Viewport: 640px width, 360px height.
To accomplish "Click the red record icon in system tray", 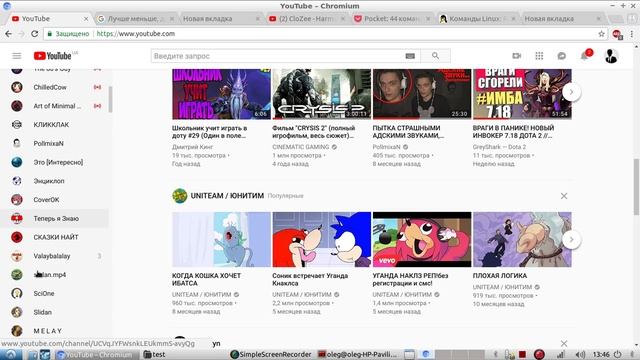I will point(539,355).
